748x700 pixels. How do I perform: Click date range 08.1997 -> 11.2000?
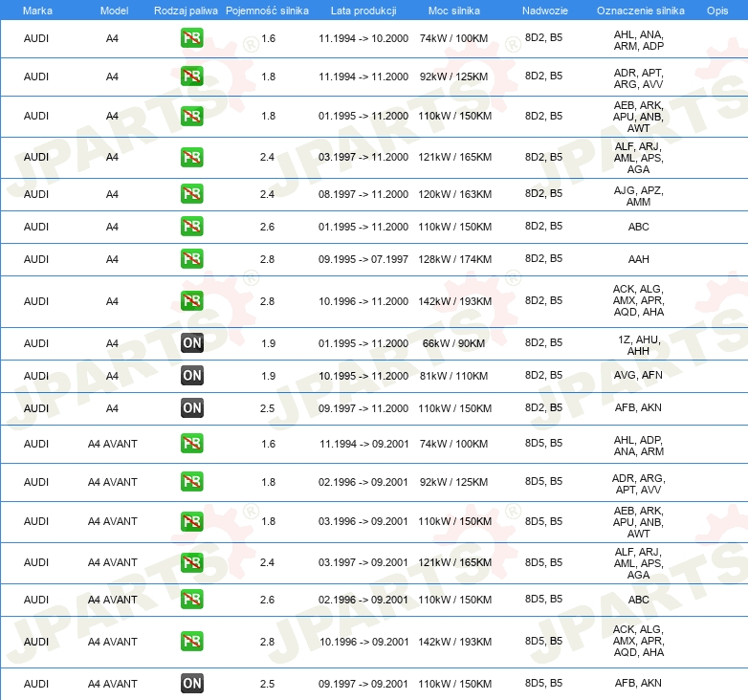tap(363, 194)
